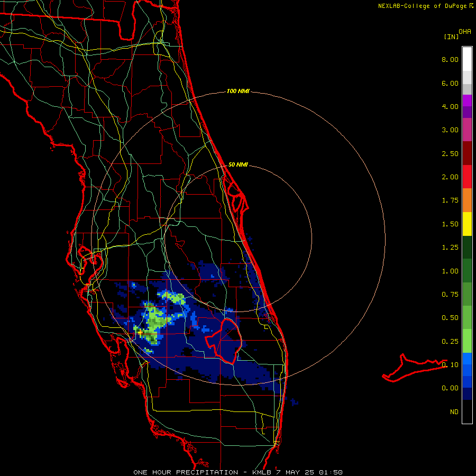Viewport: 476px width, 476px height.
Task: Click the 1.50 legend value
Action: coord(450,224)
